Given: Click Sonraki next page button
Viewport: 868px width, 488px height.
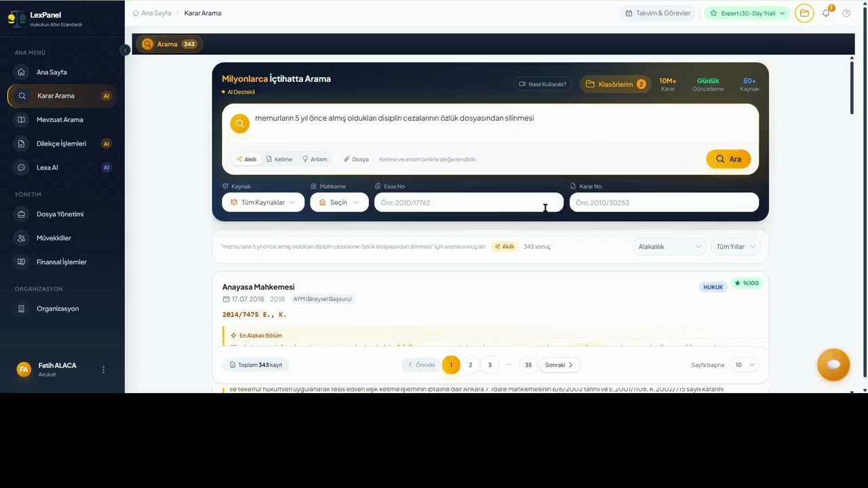Looking at the screenshot, I should tap(559, 365).
